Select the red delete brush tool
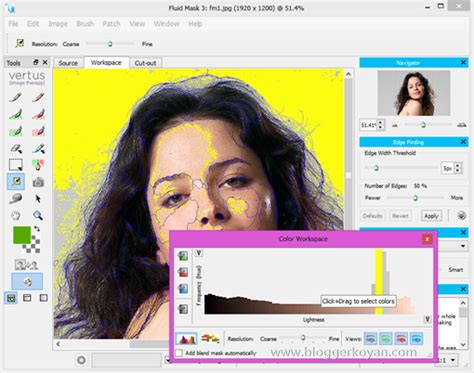This screenshot has height=373, width=474. [x=38, y=98]
